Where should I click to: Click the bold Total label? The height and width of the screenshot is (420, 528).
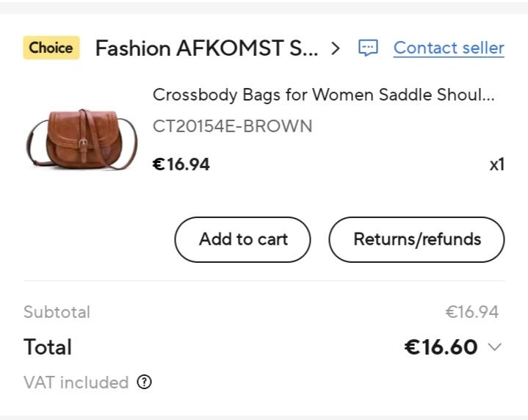tap(48, 347)
